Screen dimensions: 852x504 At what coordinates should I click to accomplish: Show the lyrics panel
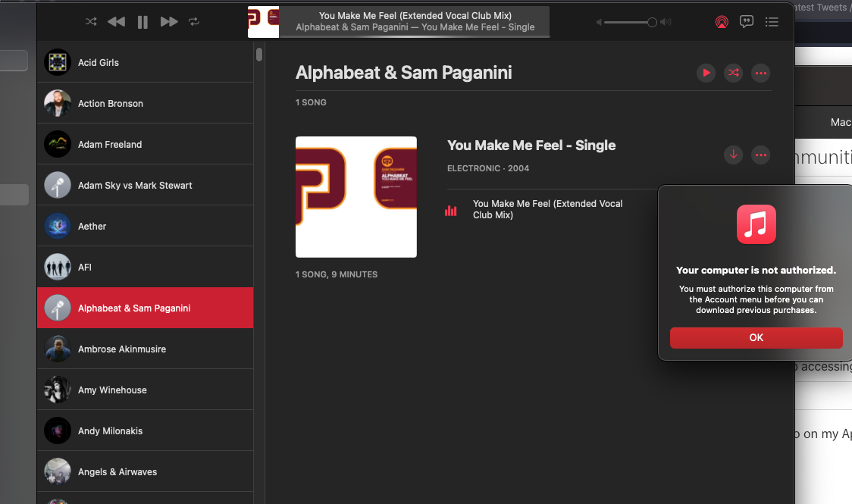[x=747, y=22]
